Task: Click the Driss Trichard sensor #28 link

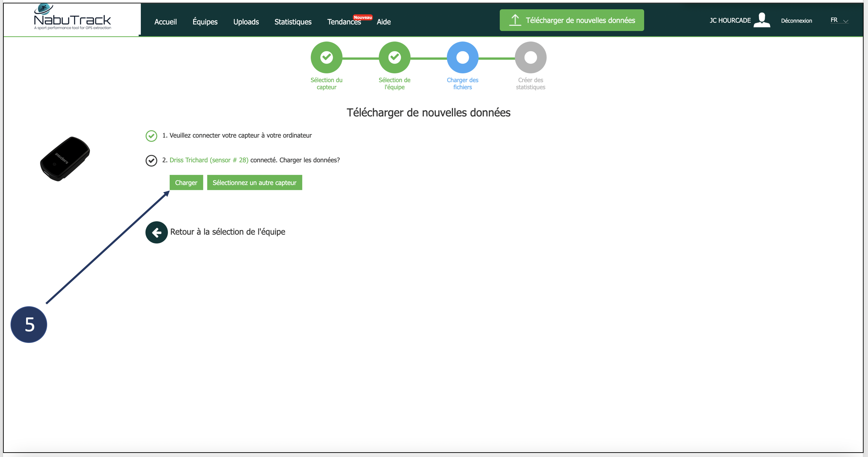Action: click(209, 160)
